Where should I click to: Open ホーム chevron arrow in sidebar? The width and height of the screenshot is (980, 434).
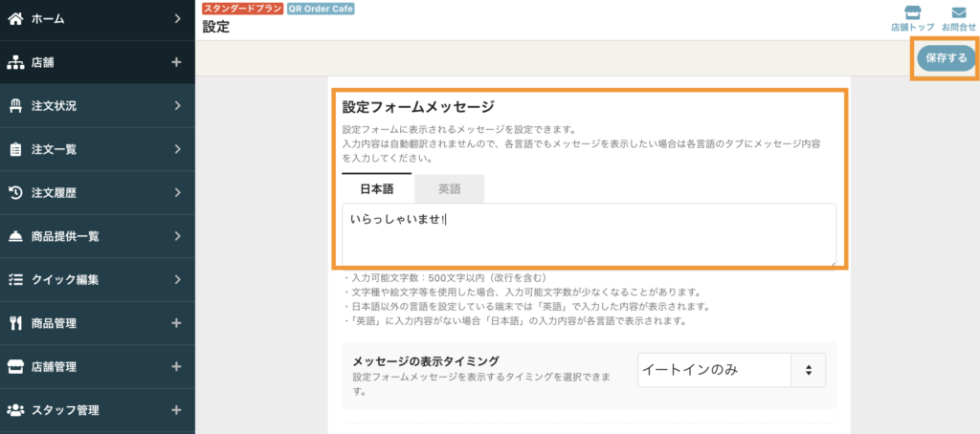[x=177, y=19]
